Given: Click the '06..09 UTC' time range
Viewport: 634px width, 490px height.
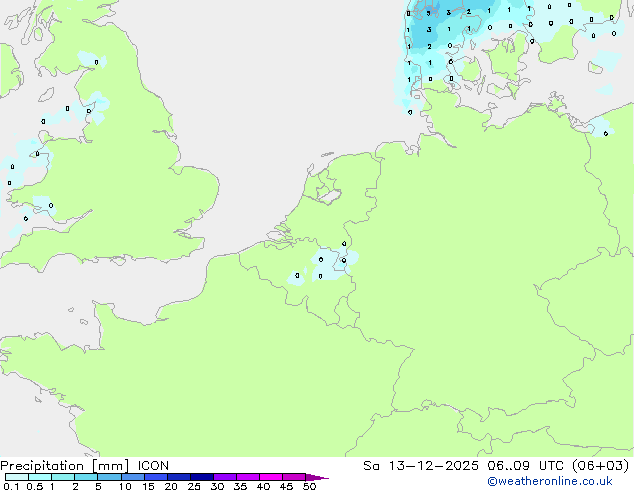Looking at the screenshot, I should [x=524, y=466].
